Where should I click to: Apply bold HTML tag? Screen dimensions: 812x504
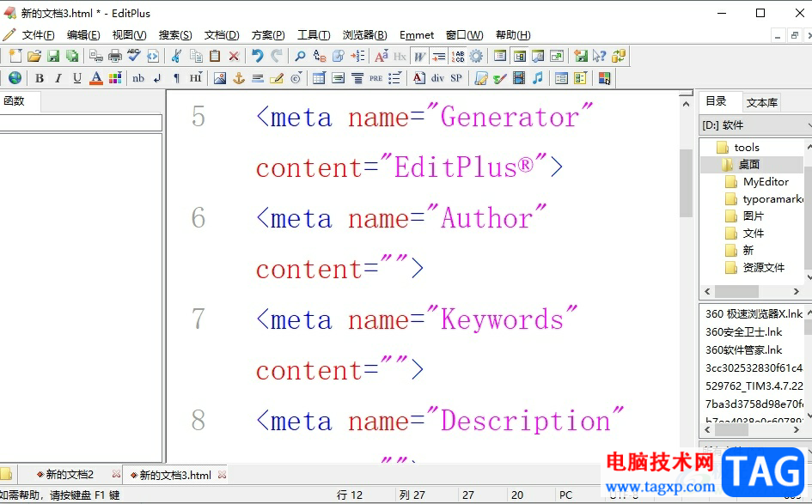point(39,78)
